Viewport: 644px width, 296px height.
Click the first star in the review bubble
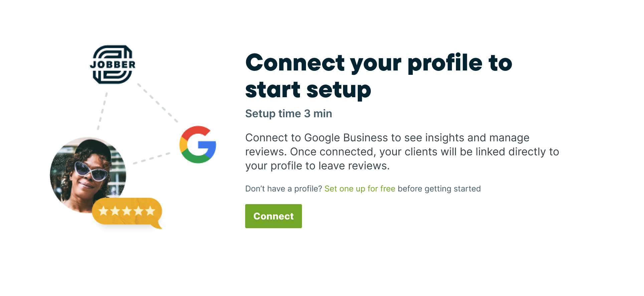pos(104,211)
